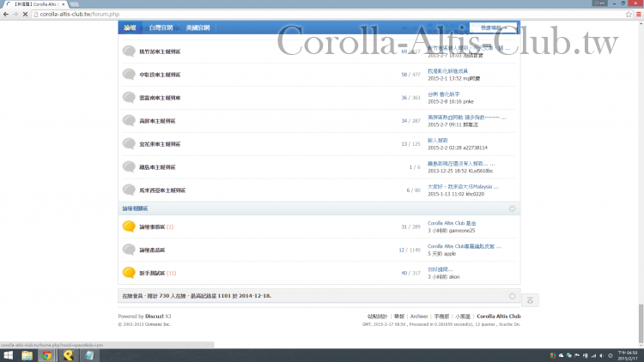The height and width of the screenshot is (362, 644).
Task: Open the 快捷導航 quick navigation dropdown
Action: pyautogui.click(x=494, y=28)
